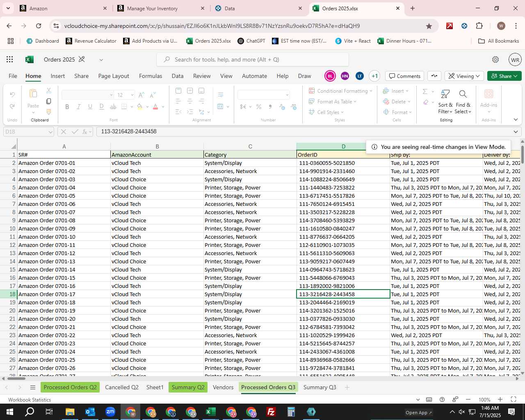Toggle feedback icon in status bar

point(455,399)
